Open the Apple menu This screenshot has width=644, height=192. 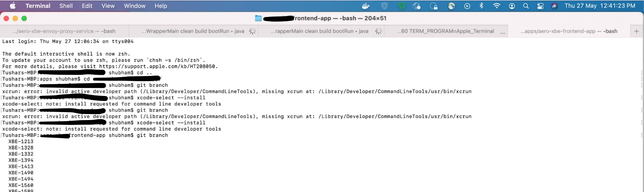[x=13, y=6]
